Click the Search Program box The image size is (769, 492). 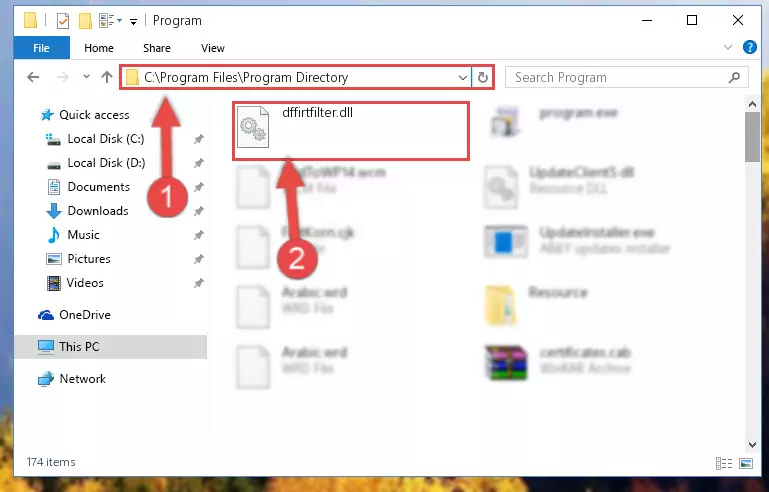[x=627, y=78]
